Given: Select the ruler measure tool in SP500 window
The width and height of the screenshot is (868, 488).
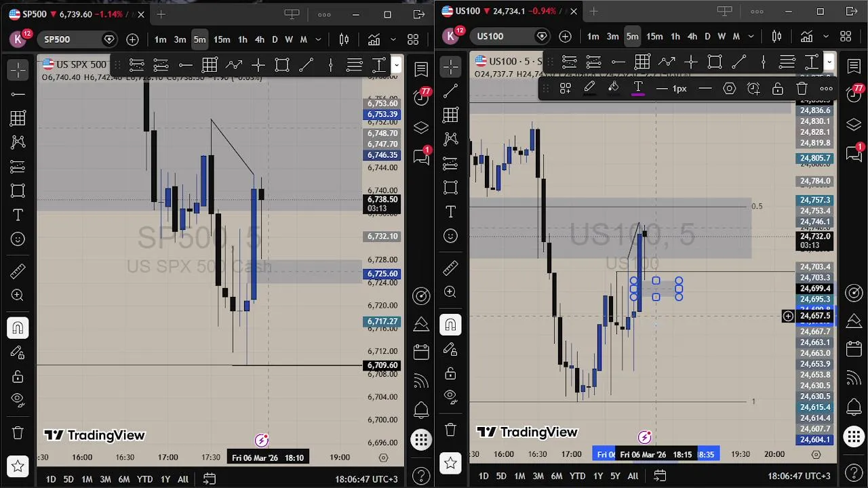Looking at the screenshot, I should (x=18, y=272).
